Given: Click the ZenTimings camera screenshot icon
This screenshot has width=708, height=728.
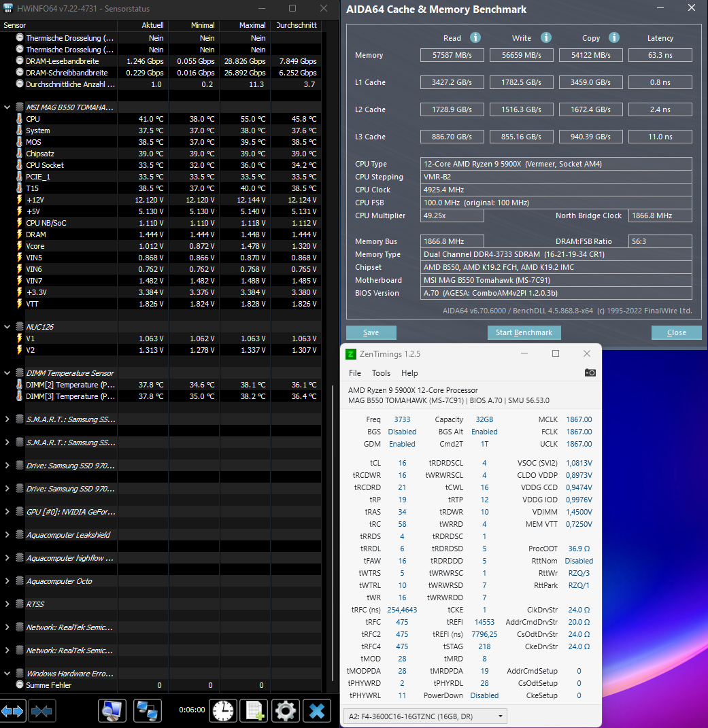Looking at the screenshot, I should click(590, 372).
